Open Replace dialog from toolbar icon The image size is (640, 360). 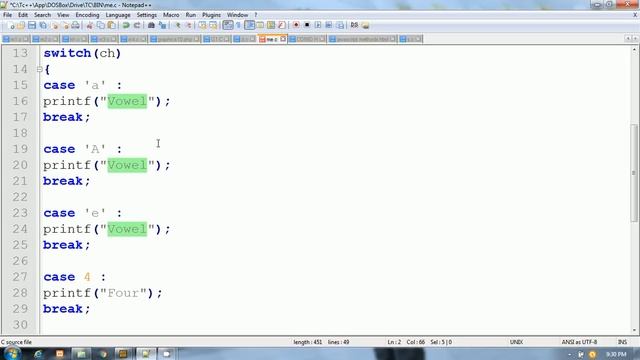click(162, 25)
